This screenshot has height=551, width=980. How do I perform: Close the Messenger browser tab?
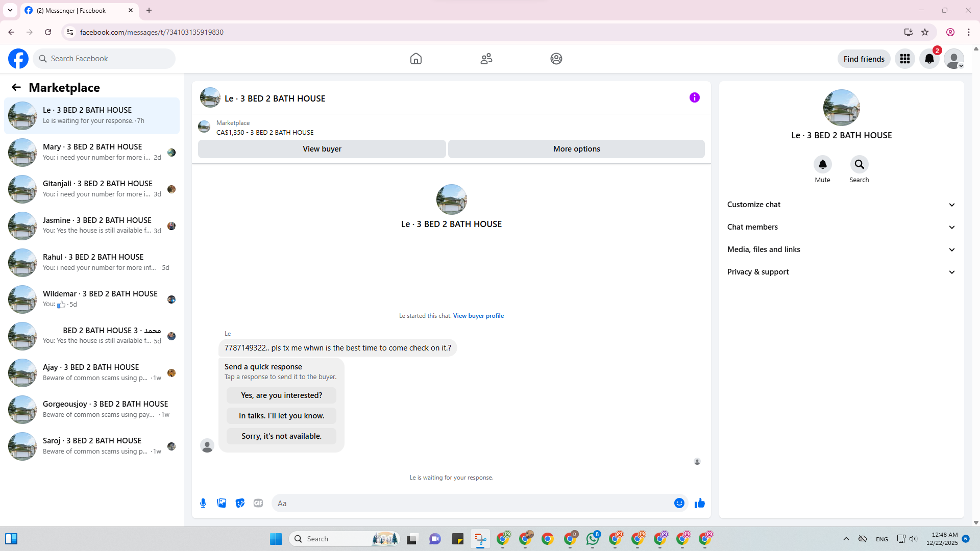(x=131, y=10)
